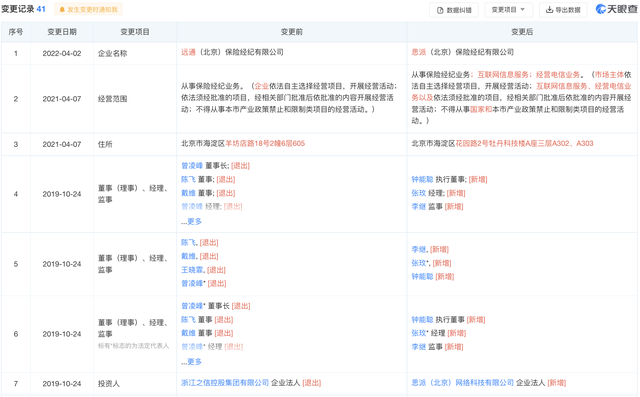Screen dimensions: 640x397
Task: Open 张玫 经理 link in row 4
Action: [419, 193]
